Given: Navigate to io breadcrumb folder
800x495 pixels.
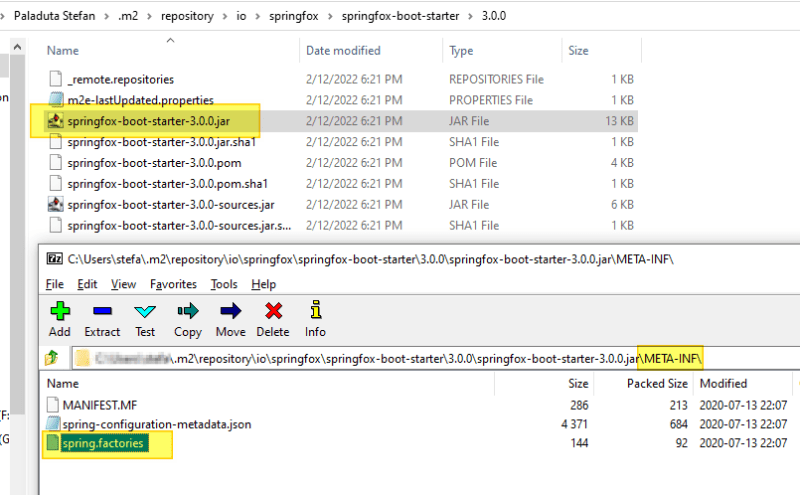Looking at the screenshot, I should point(241,16).
